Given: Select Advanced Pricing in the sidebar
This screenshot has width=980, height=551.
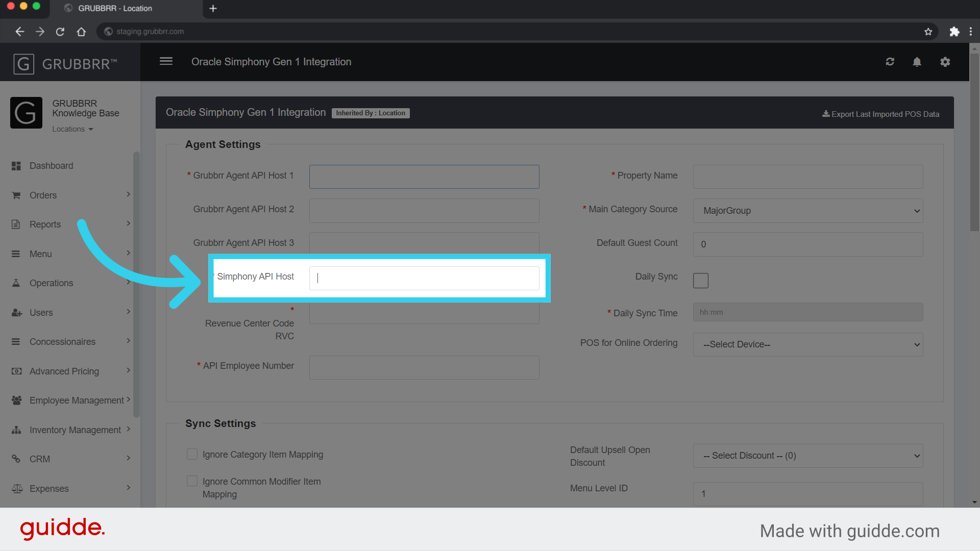Looking at the screenshot, I should 64,371.
